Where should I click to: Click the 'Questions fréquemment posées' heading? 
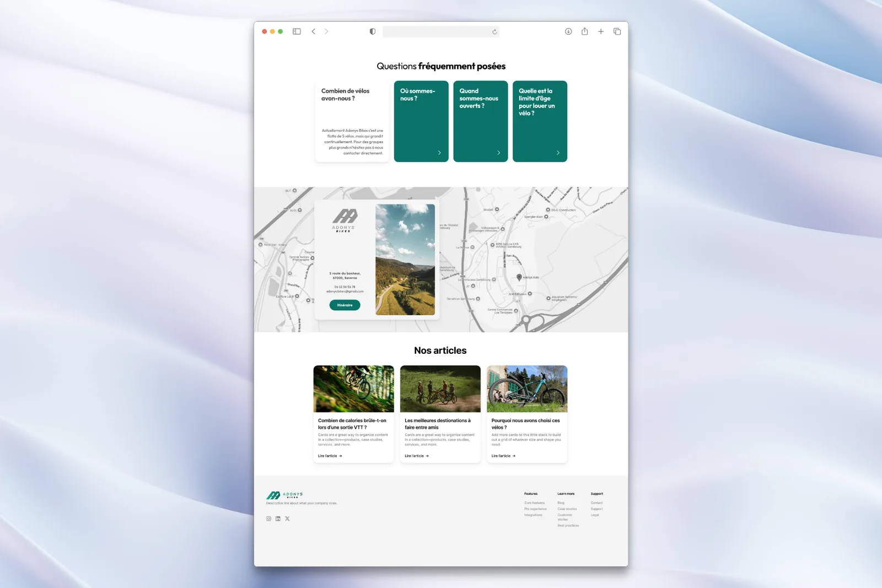click(x=441, y=66)
